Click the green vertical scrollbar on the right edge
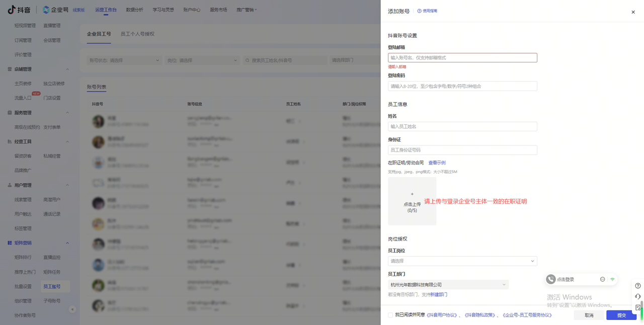The width and height of the screenshot is (644, 325). coord(641,306)
